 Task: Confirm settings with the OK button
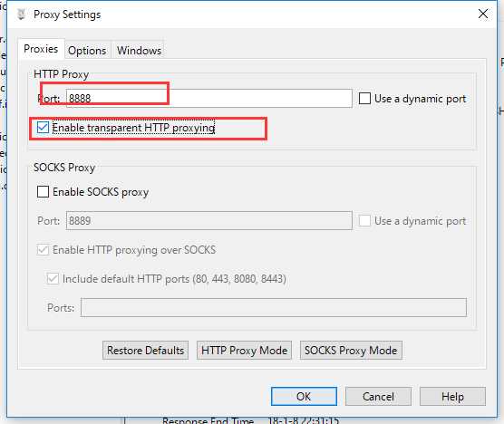point(304,397)
